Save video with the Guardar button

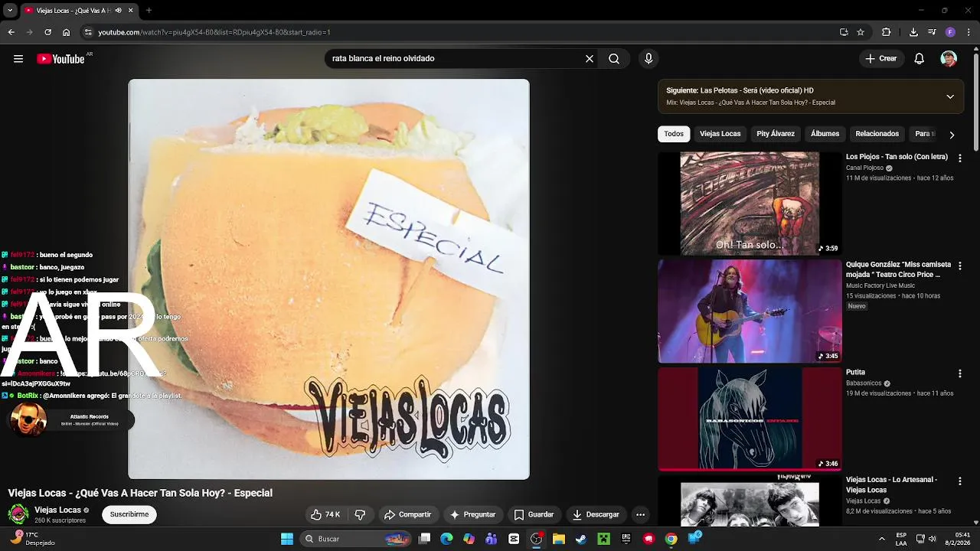click(x=534, y=514)
